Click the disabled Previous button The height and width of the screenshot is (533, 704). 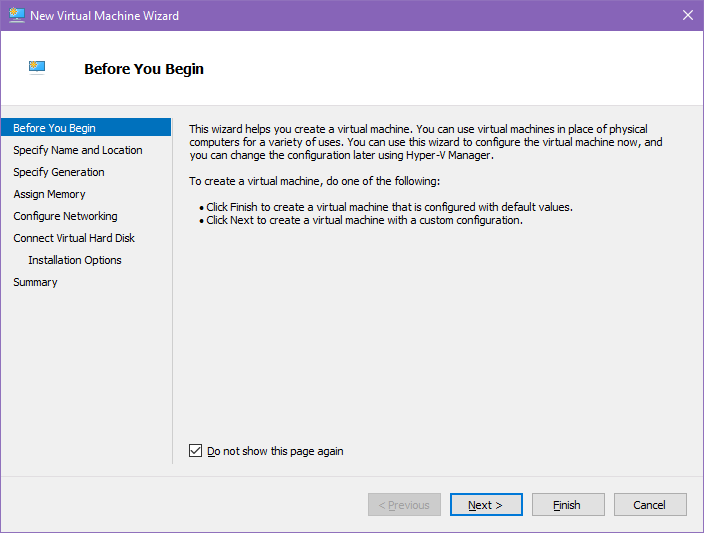[x=404, y=505]
